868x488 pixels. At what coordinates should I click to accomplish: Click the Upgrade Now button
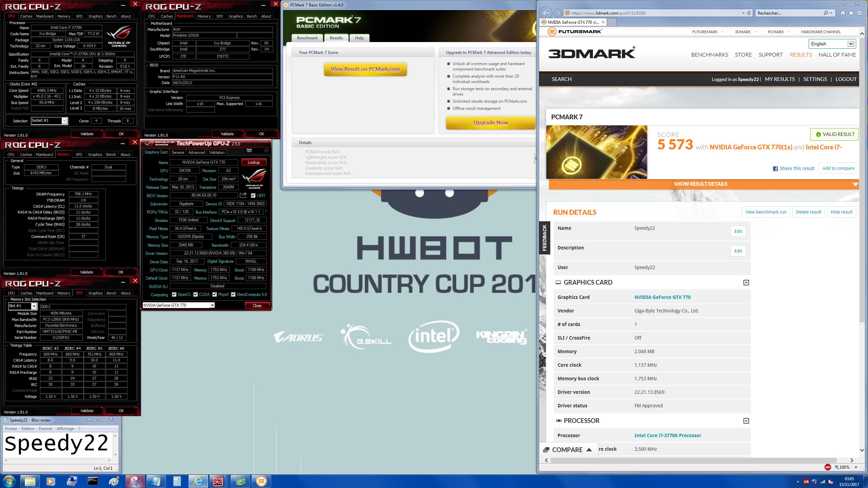point(490,123)
